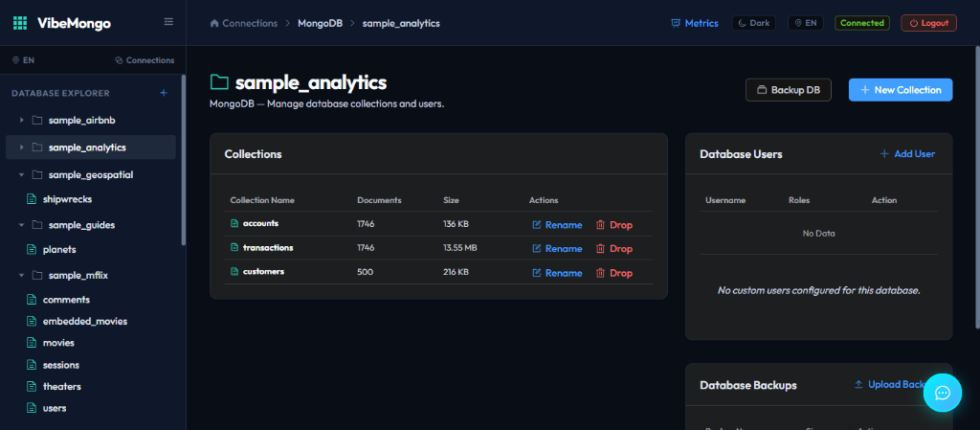Viewport: 980px width, 430px height.
Task: Click Add User in Database Users
Action: pos(907,154)
